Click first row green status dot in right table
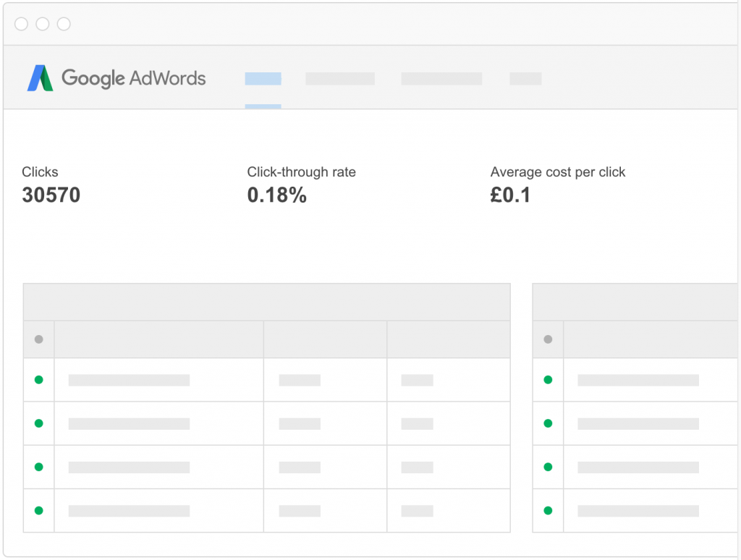This screenshot has height=560, width=741. tap(549, 380)
